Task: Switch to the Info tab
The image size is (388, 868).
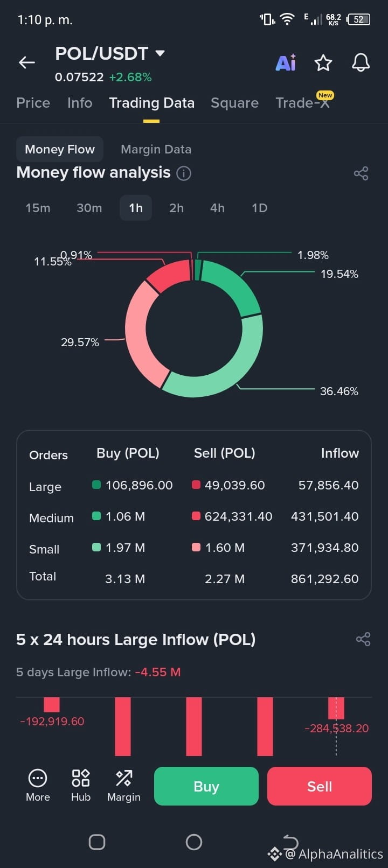Action: 80,103
